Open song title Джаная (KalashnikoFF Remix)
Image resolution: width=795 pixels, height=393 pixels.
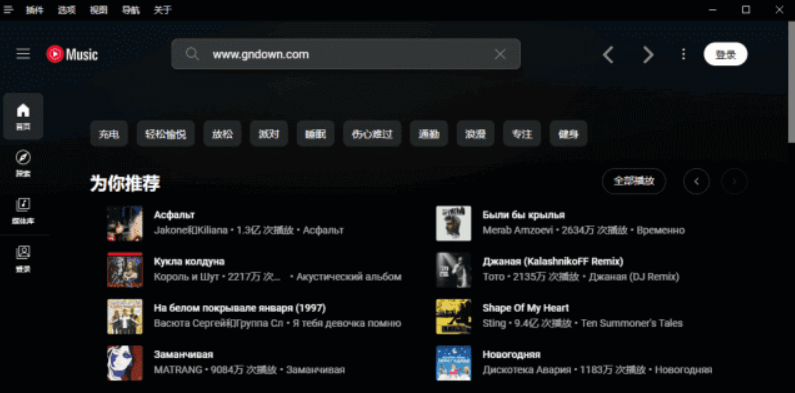click(x=553, y=262)
